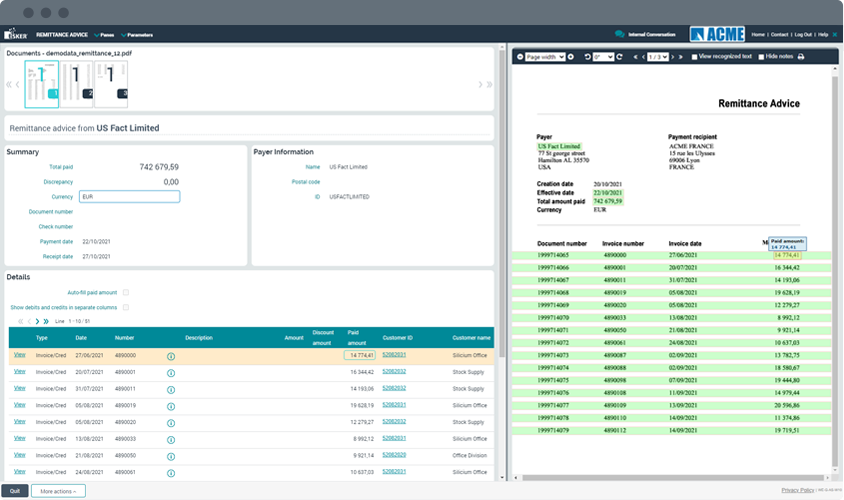Expand the Panes menu
Image resolution: width=844 pixels, height=500 pixels.
click(x=104, y=35)
